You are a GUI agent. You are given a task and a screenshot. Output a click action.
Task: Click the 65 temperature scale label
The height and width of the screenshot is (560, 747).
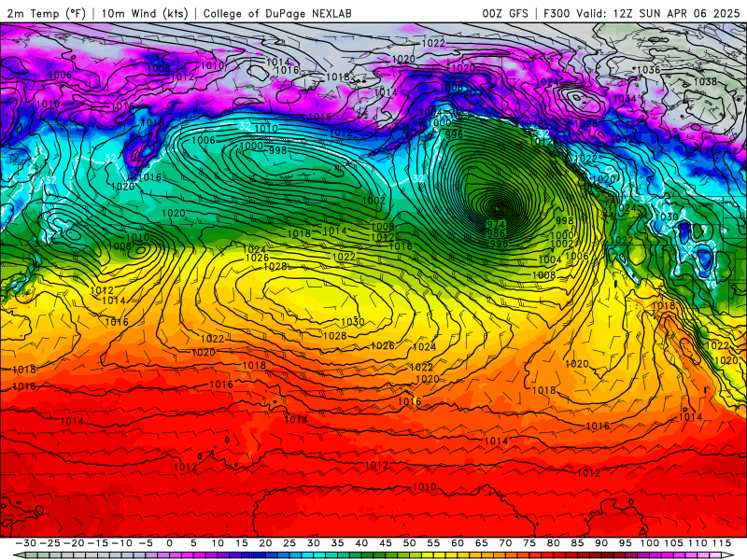coord(481,543)
